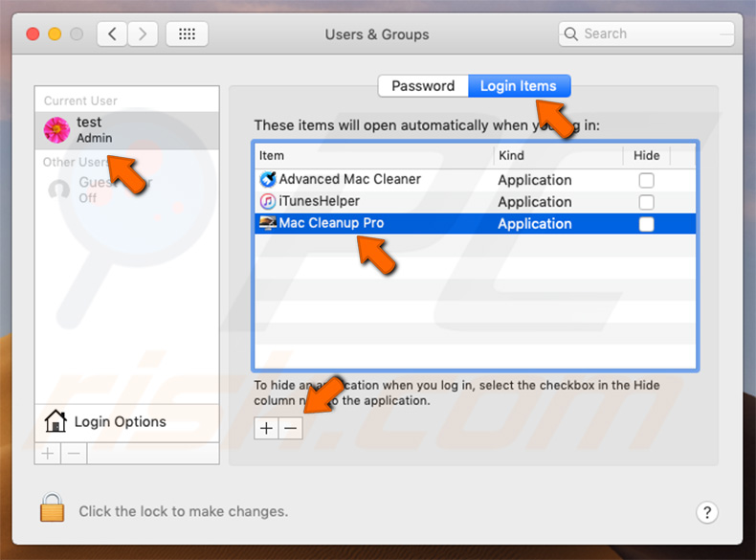
Task: Go back with the left chevron button
Action: click(x=112, y=34)
